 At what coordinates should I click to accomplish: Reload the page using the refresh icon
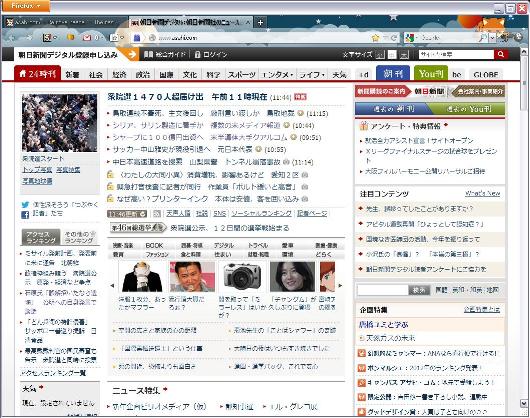tap(393, 38)
